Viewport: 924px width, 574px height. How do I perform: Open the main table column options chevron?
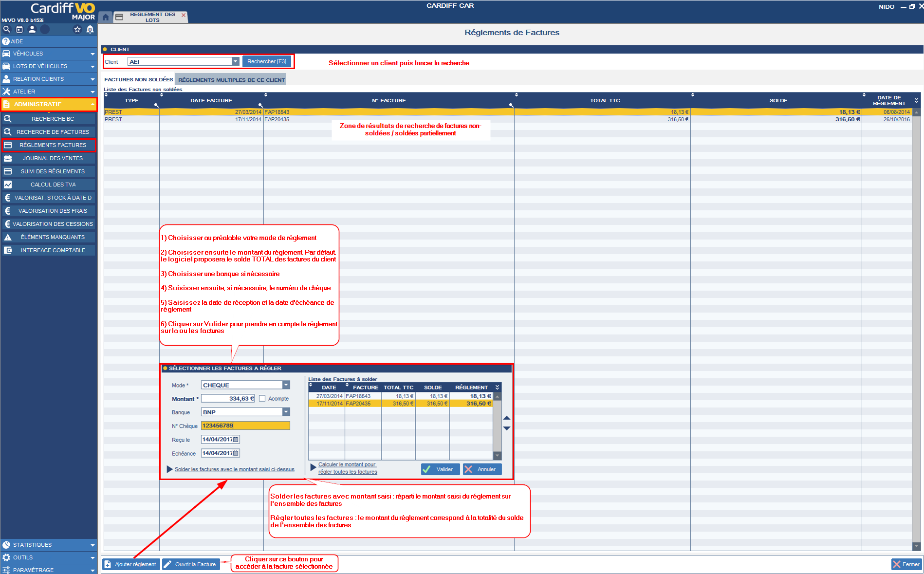coord(916,100)
